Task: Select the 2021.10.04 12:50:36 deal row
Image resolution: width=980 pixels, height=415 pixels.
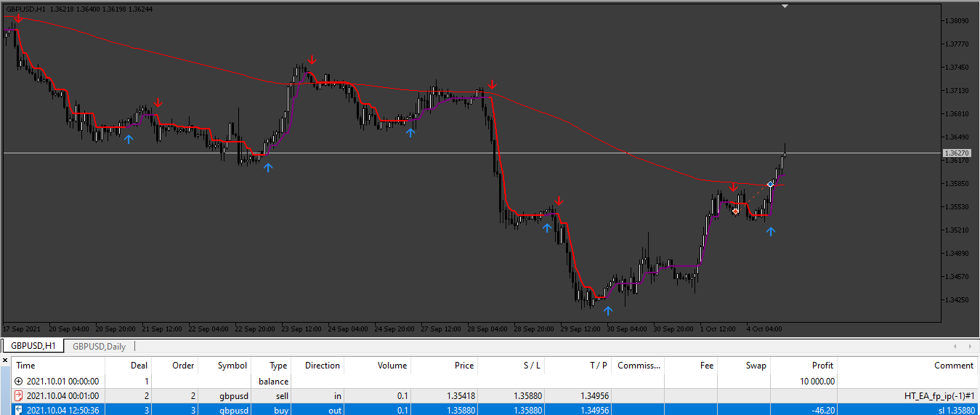Action: [x=494, y=410]
